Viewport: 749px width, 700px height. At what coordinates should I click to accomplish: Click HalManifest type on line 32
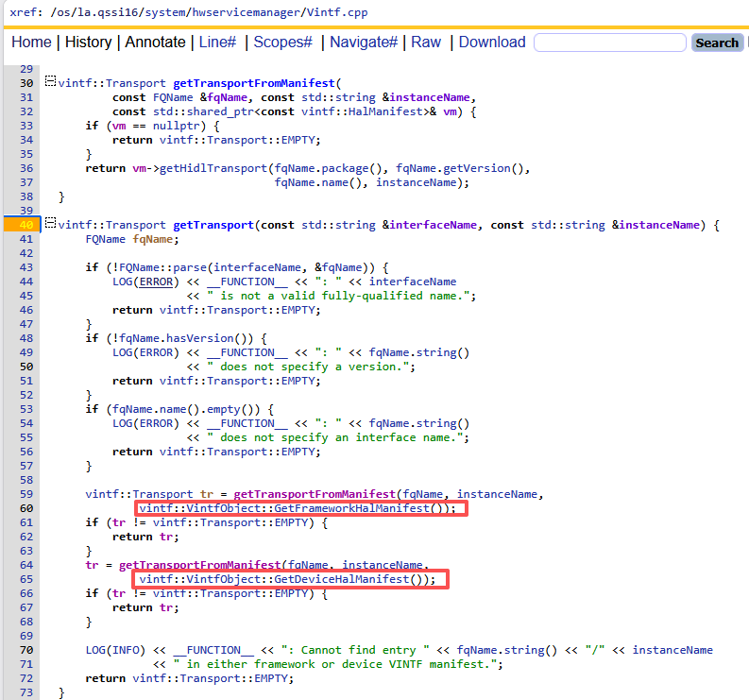[385, 111]
